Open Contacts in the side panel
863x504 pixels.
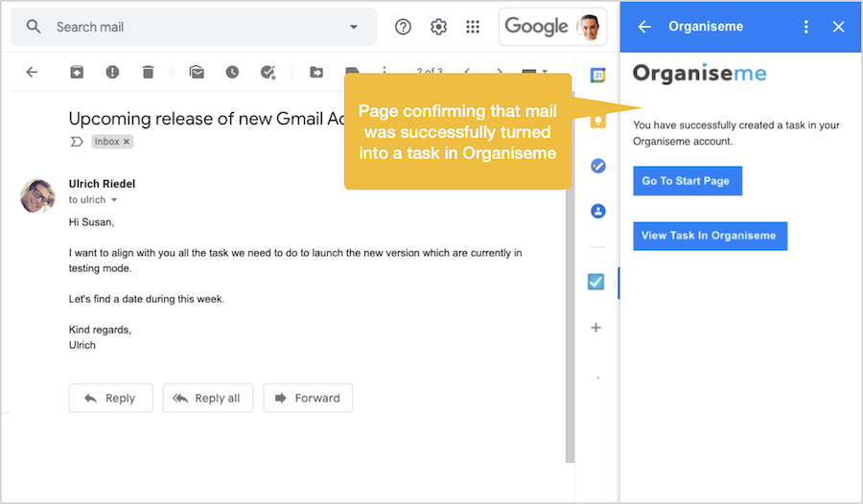click(597, 211)
